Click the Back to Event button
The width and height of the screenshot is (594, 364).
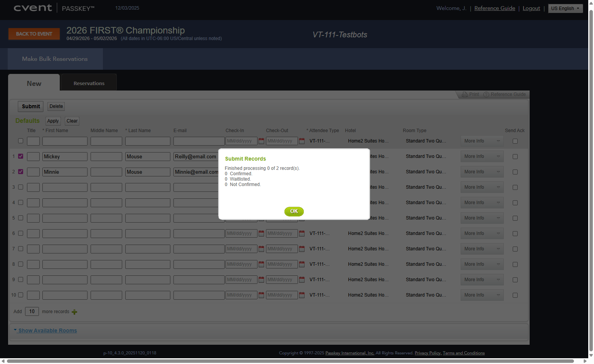tap(34, 34)
